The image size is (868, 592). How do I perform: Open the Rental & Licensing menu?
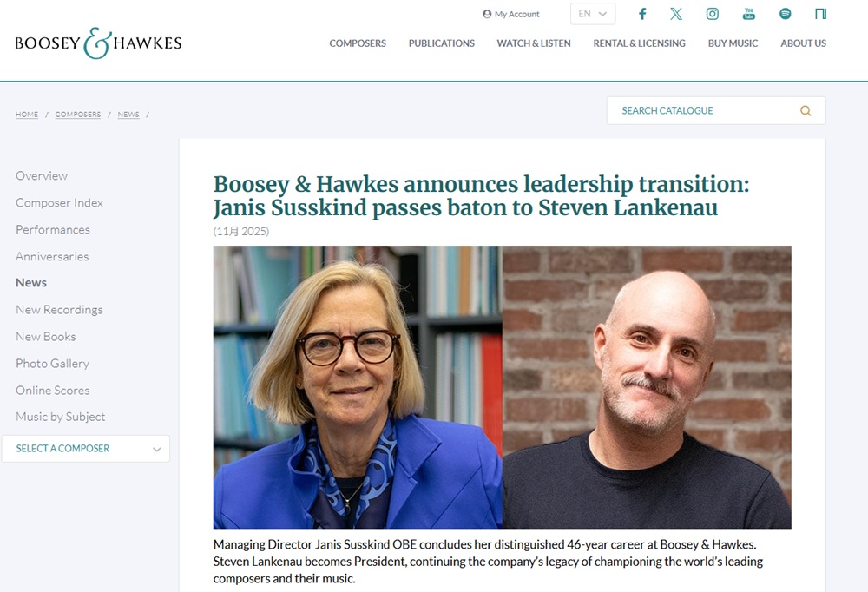(639, 43)
